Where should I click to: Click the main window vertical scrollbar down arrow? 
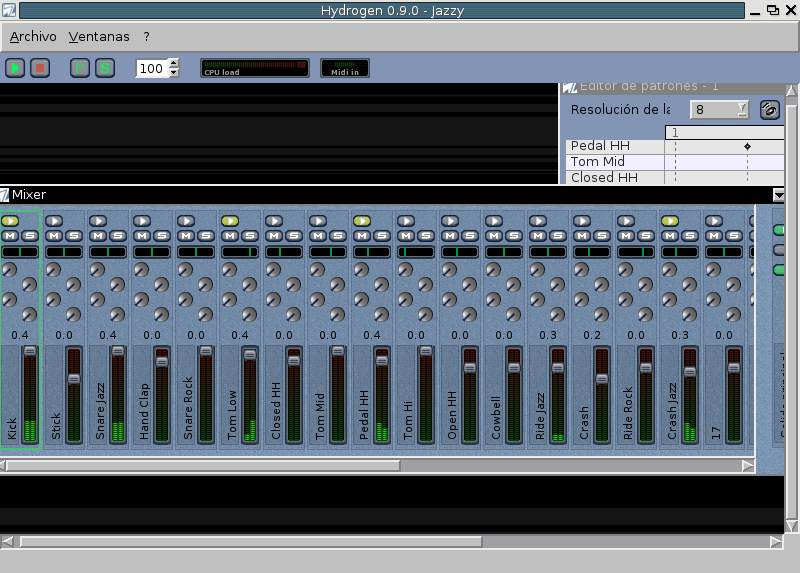(x=791, y=526)
